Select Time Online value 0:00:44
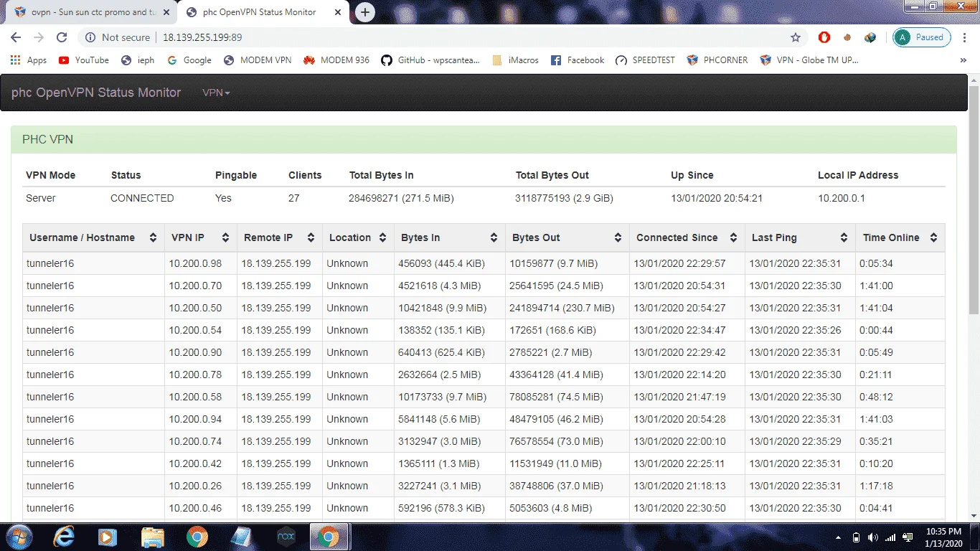980x551 pixels. click(876, 330)
